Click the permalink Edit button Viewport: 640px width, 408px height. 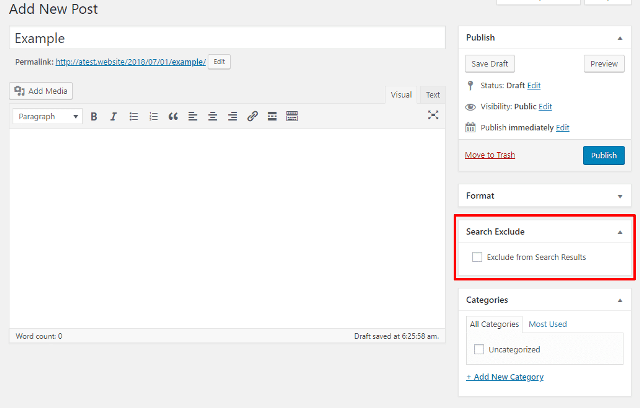[x=219, y=62]
